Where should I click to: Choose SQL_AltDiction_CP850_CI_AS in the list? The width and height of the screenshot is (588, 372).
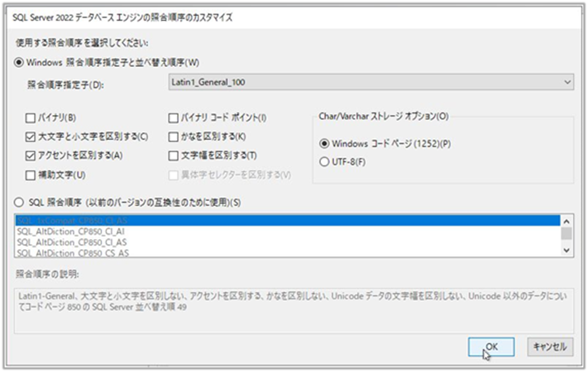(287, 243)
